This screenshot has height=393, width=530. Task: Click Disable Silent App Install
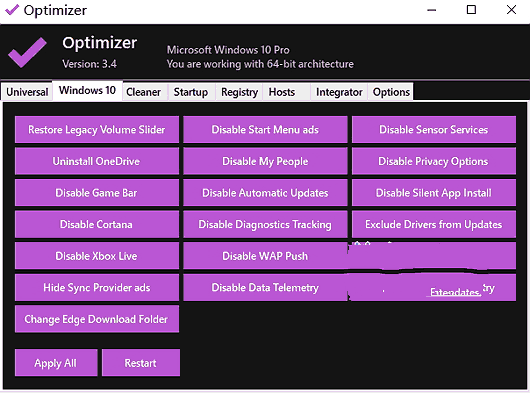click(x=434, y=193)
